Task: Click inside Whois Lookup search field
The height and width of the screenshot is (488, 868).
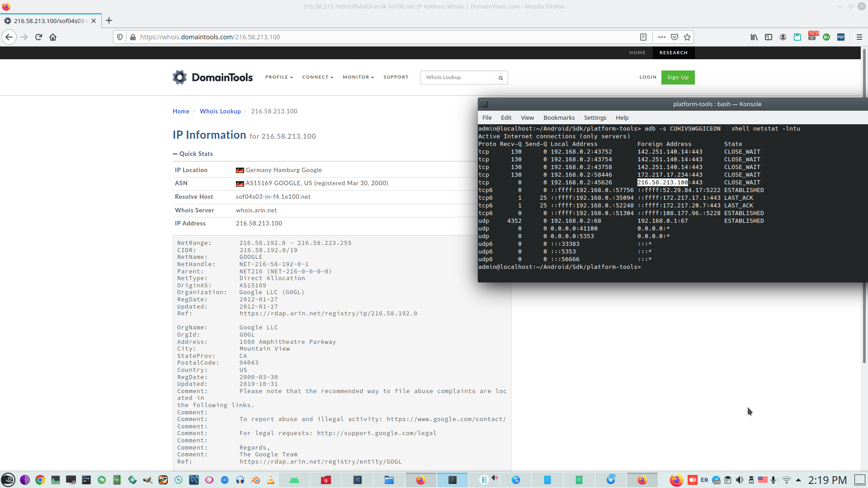Action: pyautogui.click(x=458, y=77)
